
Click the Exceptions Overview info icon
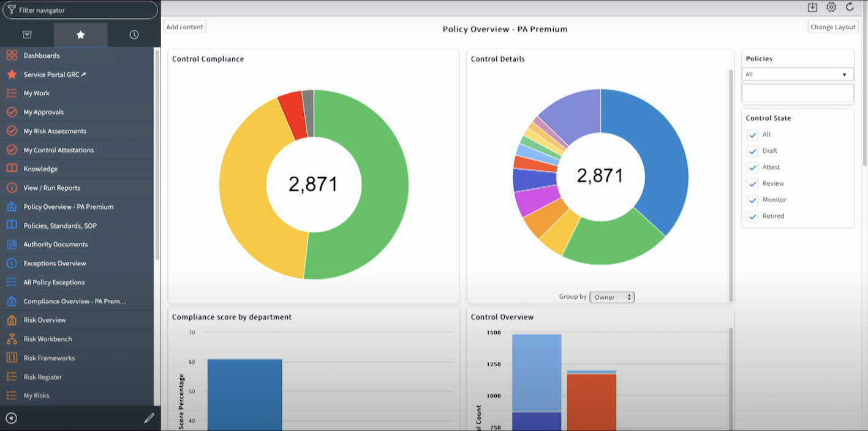[x=12, y=263]
